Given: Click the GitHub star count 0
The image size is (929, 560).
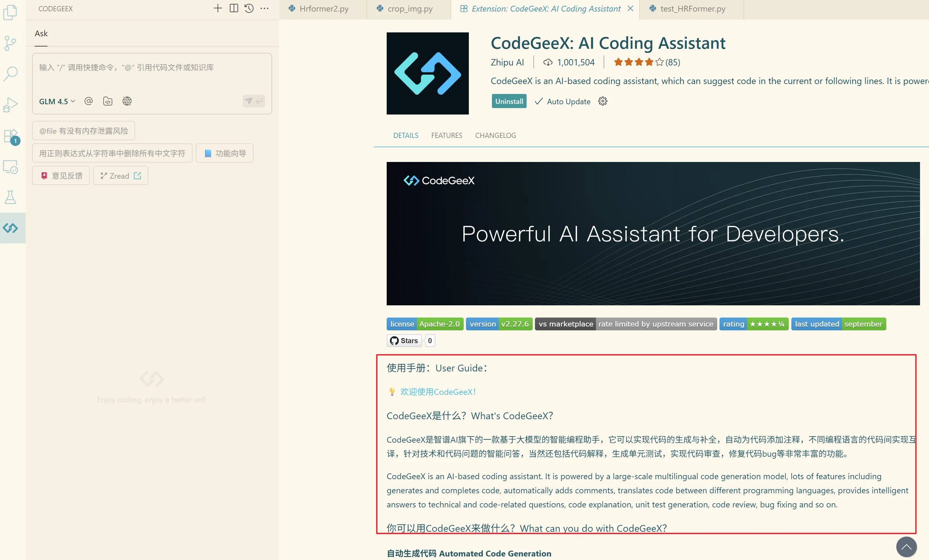Looking at the screenshot, I should (430, 341).
